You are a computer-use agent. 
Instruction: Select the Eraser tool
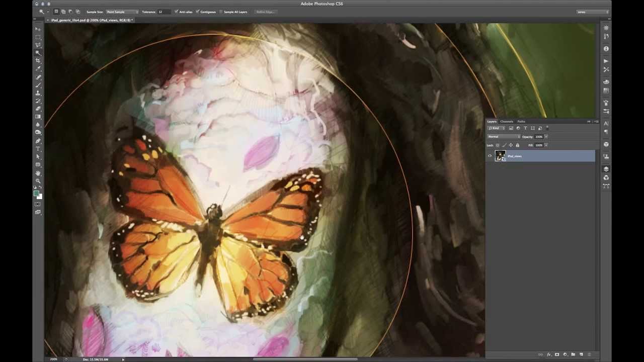click(x=38, y=109)
